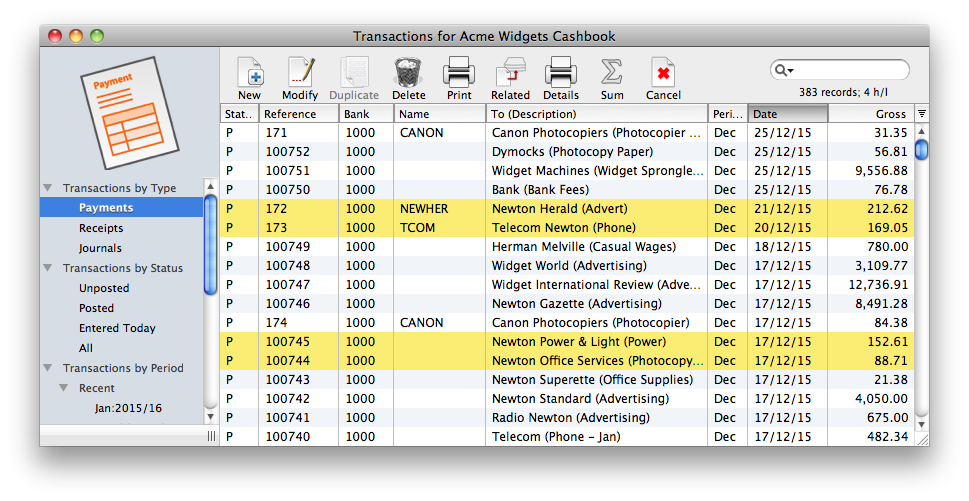
Task: Create a New transaction
Action: tap(250, 78)
